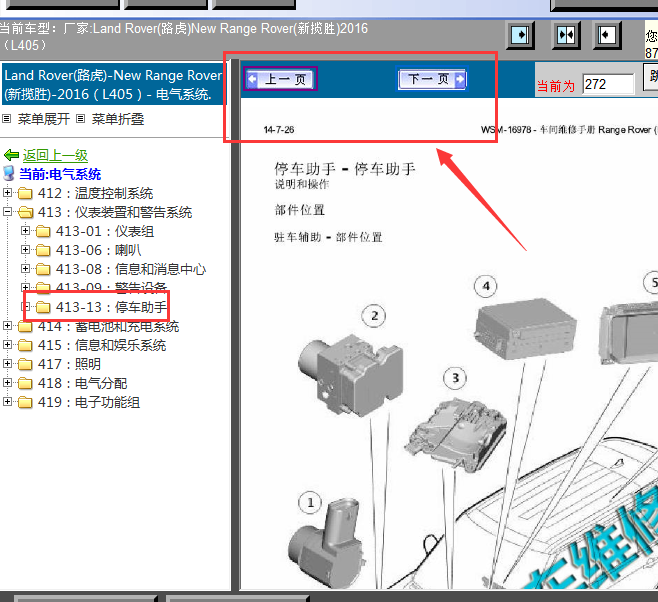Open the 415：信息和娱乐系统 folder
The height and width of the screenshot is (602, 658).
click(102, 345)
